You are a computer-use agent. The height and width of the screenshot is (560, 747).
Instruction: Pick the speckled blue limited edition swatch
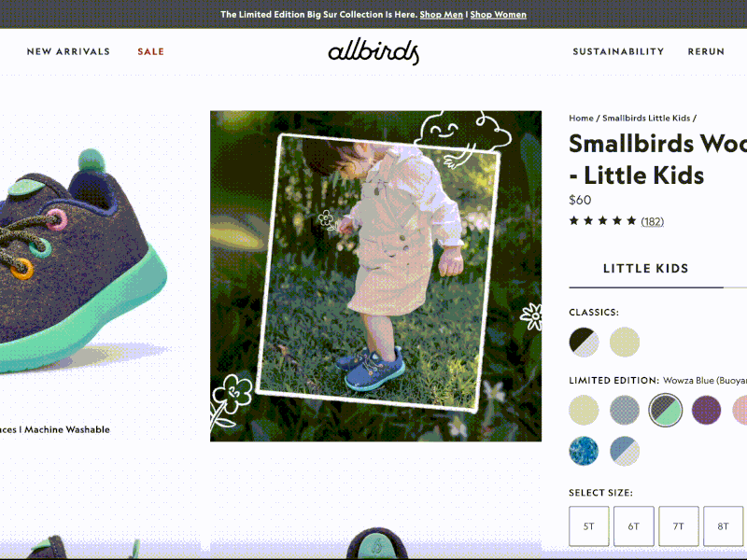(584, 451)
